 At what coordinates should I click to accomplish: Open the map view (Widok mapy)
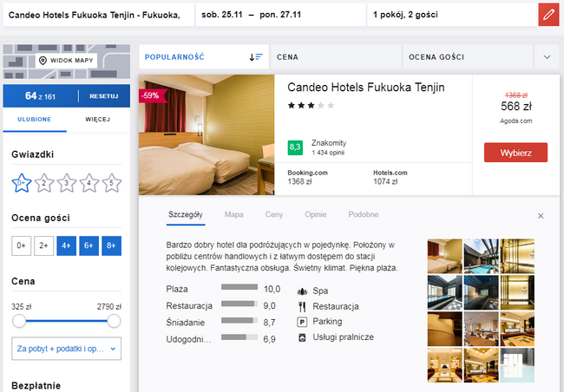pos(66,61)
